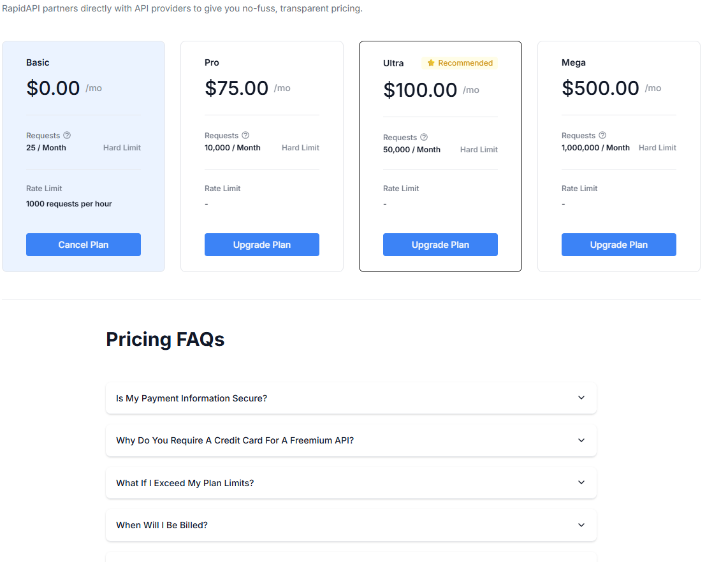
Task: Expand "What If I Exceed My Plan Limits?" chevron
Action: click(581, 482)
